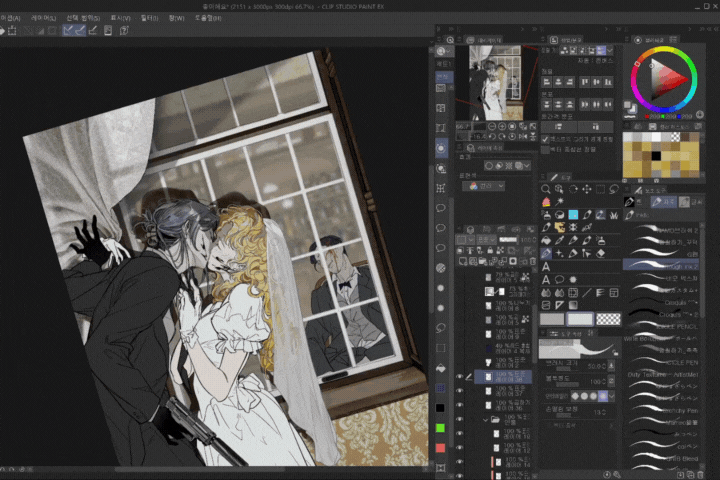Toggle visibility of 인물 folder
Image resolution: width=720 pixels, height=480 pixels.
point(459,419)
